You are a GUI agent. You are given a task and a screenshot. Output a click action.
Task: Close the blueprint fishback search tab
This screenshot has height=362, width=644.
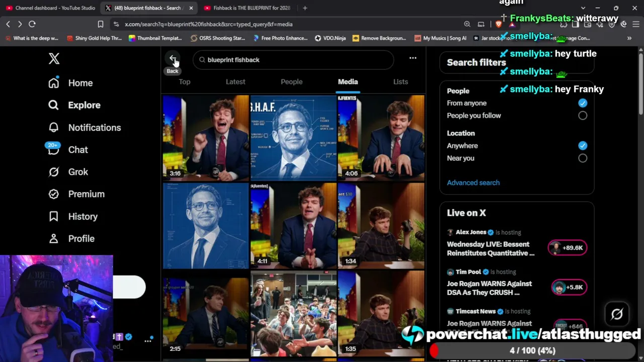click(x=191, y=8)
